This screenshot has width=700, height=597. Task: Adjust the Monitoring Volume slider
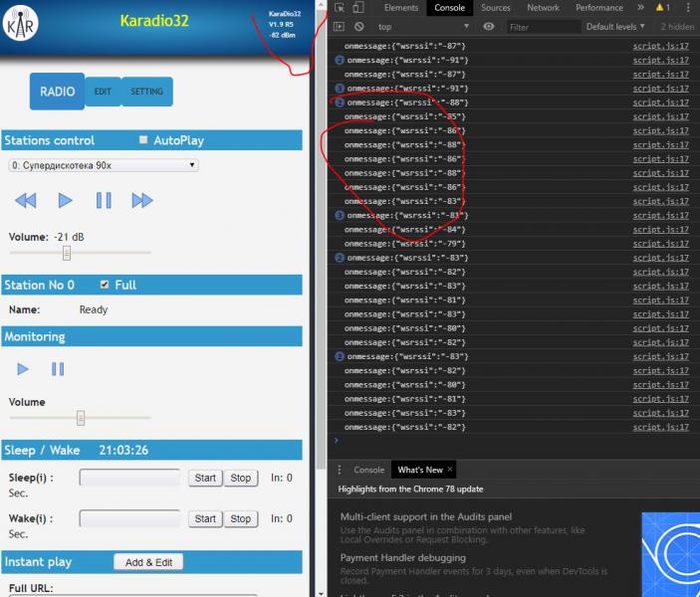pos(81,418)
